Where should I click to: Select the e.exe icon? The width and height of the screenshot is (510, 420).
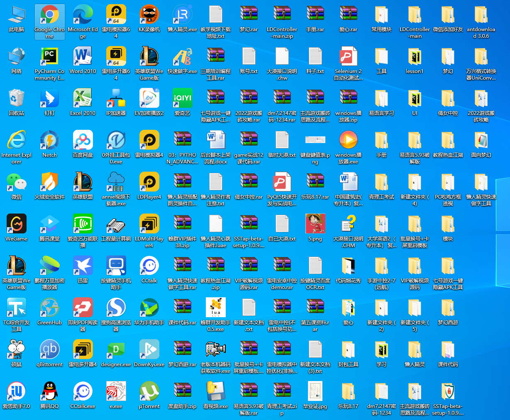(x=116, y=396)
